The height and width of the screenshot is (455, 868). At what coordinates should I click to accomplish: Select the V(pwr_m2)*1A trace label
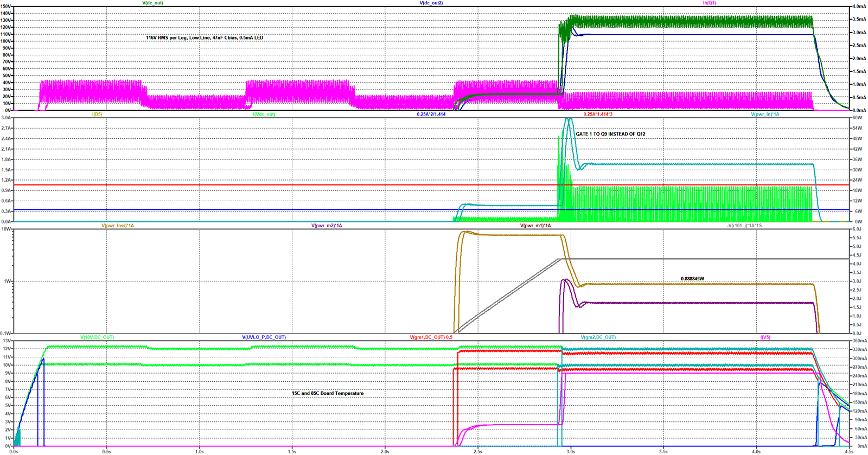click(x=327, y=226)
